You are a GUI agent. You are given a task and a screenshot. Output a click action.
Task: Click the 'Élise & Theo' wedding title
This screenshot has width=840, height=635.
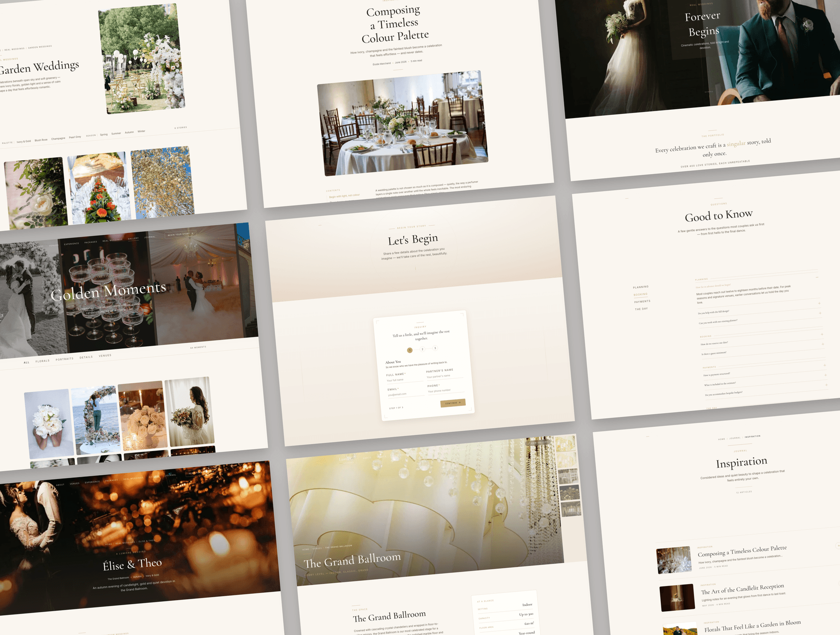[133, 564]
